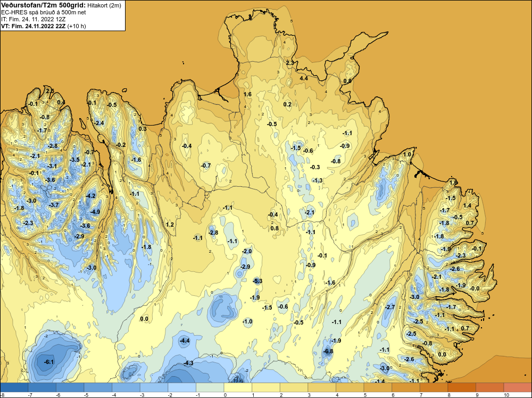Screen dimensions: 532x398
Task: Click the "-2.7" temperature value
Action: tap(390, 307)
